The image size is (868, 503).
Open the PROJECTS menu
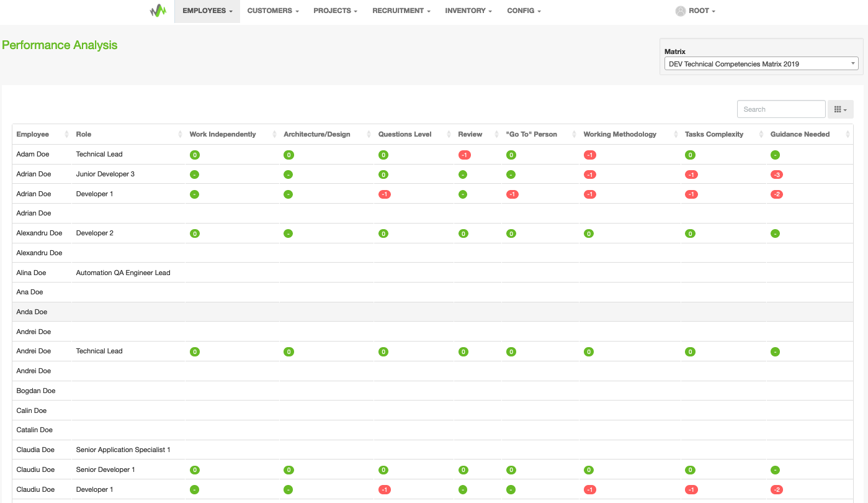coord(335,11)
